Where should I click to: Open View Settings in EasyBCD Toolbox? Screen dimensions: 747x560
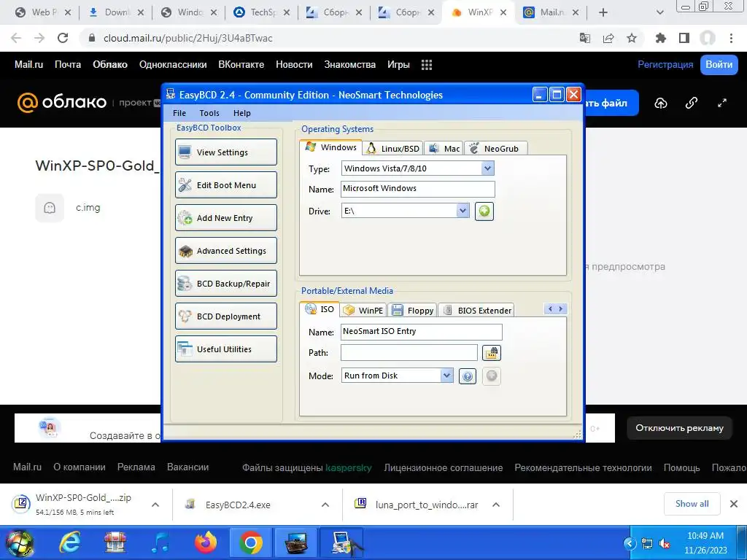point(226,152)
